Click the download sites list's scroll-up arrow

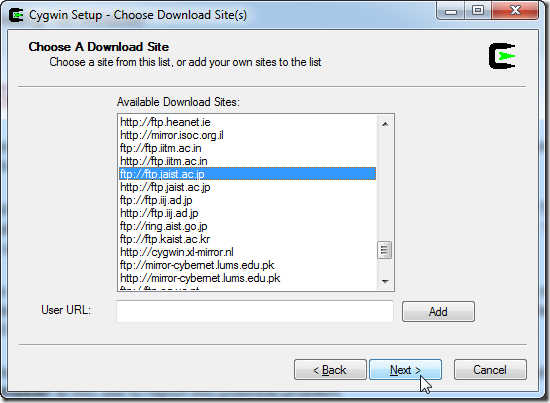tap(385, 124)
